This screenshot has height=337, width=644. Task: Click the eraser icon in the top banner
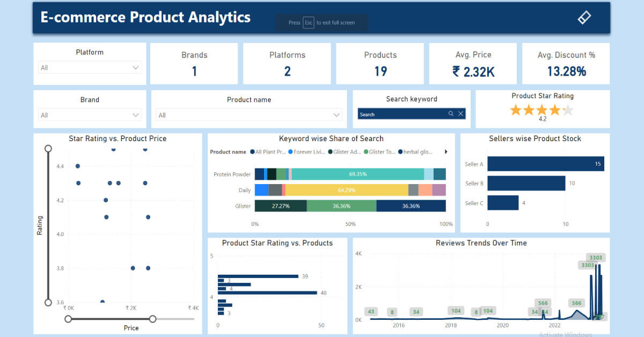pyautogui.click(x=583, y=17)
